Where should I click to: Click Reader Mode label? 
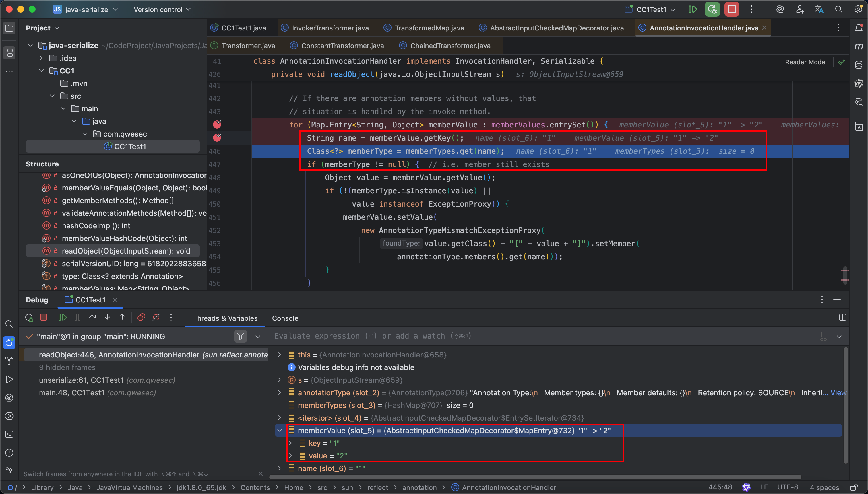(x=805, y=62)
